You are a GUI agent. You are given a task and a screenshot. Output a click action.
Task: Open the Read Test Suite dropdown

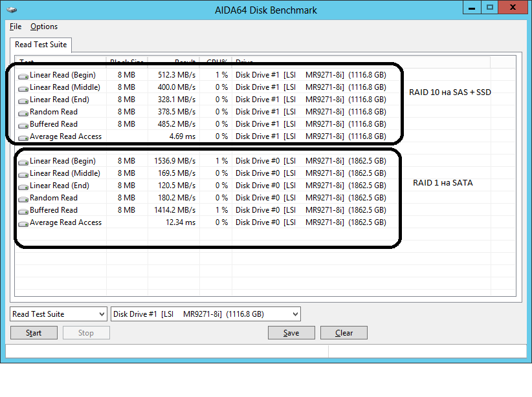click(58, 314)
